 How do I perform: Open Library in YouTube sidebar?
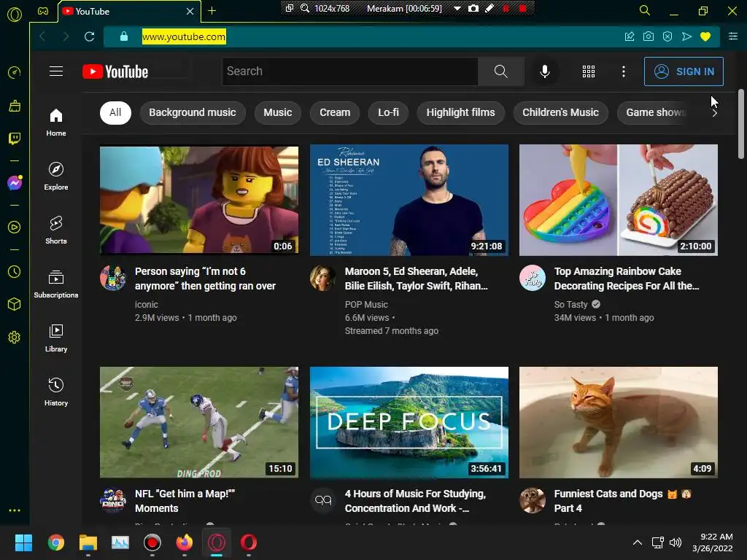56,338
